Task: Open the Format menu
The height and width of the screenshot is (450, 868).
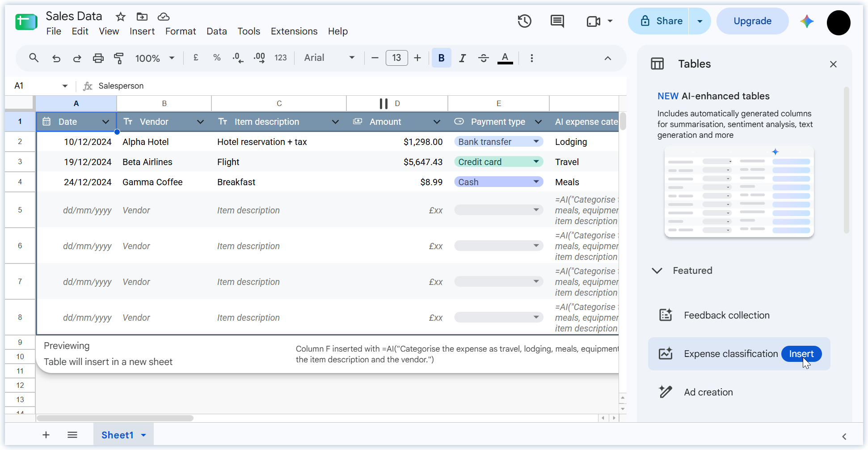Action: pos(181,31)
